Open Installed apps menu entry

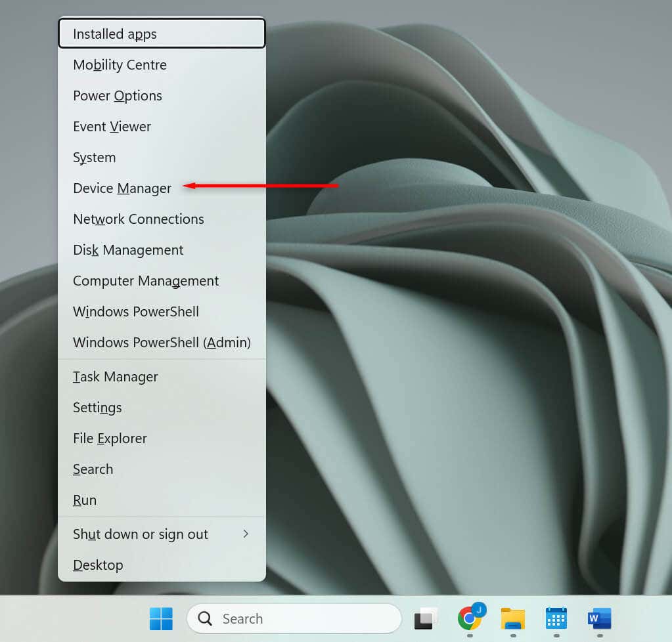115,34
